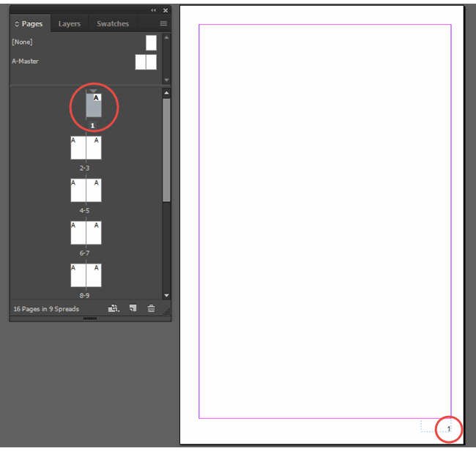
Task: Click the Edit page size icon
Action: coord(114,309)
